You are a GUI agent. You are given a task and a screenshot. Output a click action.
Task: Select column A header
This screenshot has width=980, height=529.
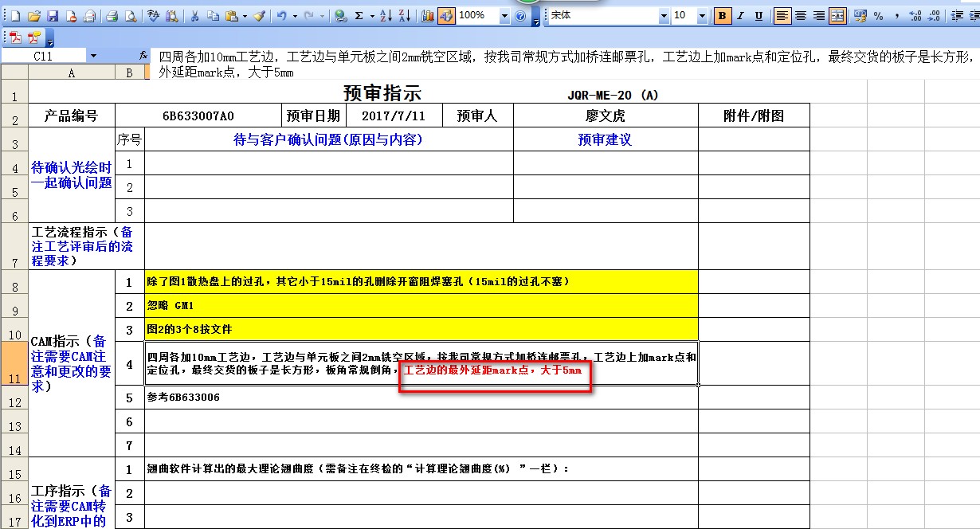72,72
